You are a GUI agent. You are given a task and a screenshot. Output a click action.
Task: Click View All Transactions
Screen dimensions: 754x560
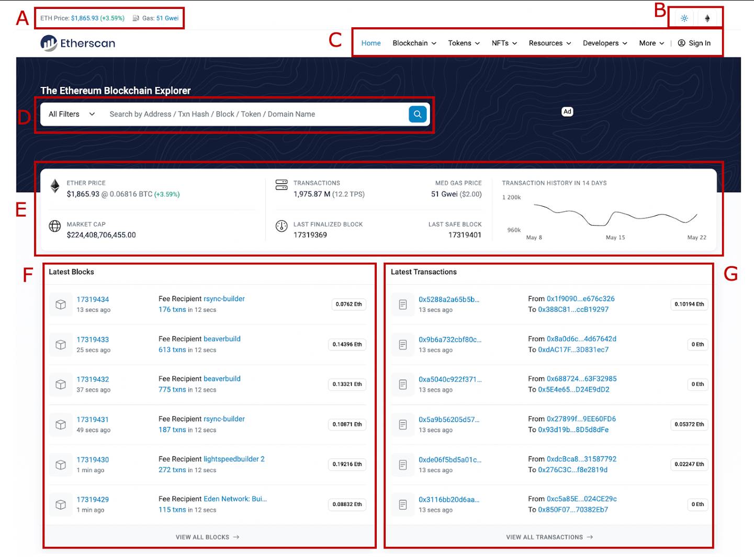coord(549,537)
